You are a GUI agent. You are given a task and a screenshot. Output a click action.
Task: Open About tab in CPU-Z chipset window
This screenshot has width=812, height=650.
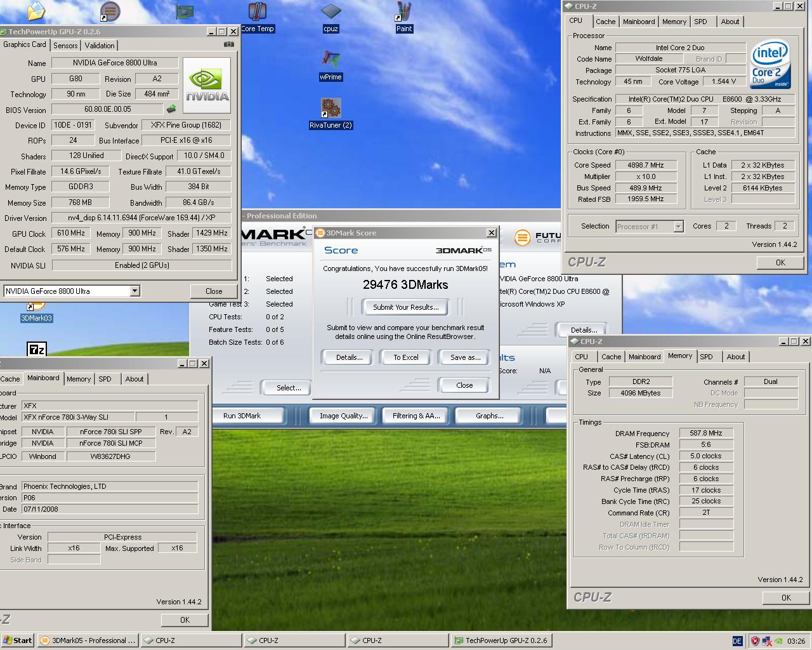tap(134, 379)
